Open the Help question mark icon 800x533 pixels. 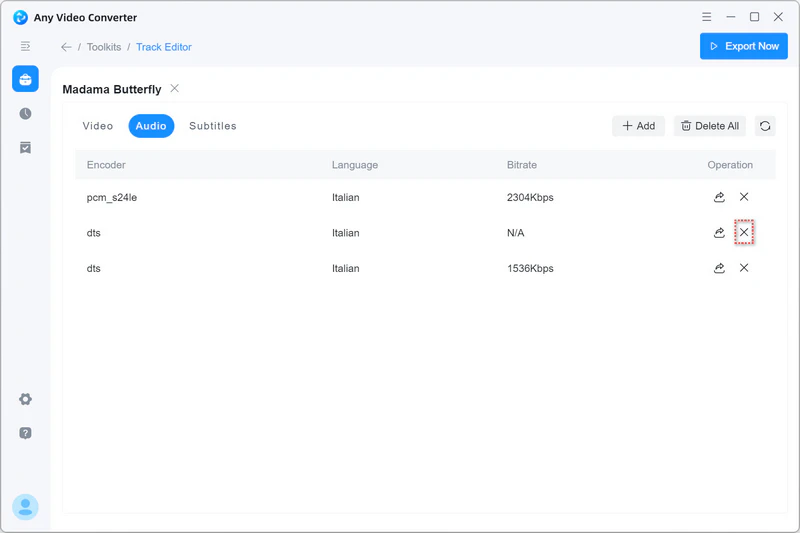[x=26, y=433]
